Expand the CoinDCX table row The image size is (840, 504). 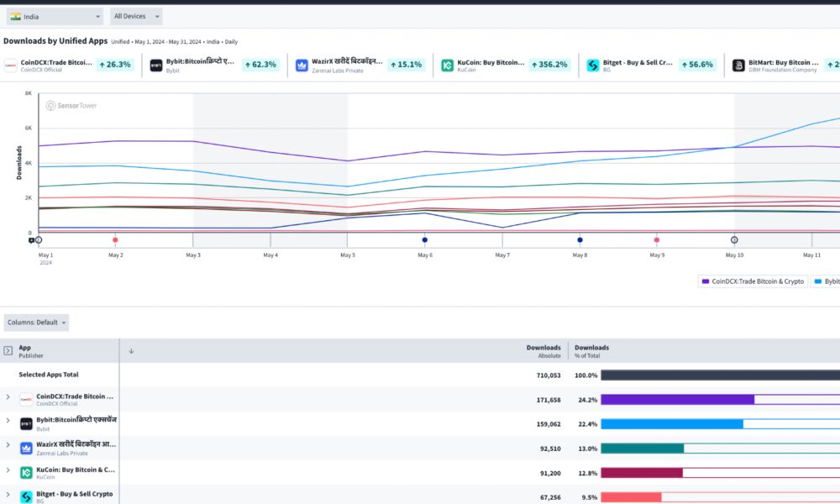click(8, 396)
